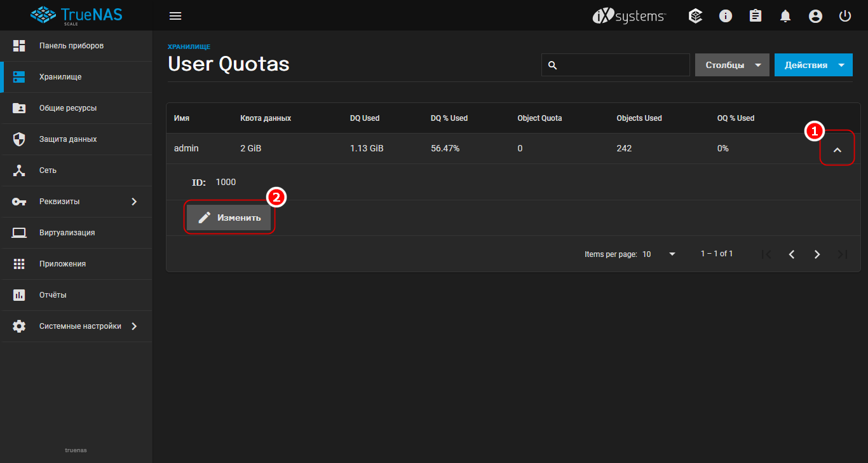Click the user account icon
Image resolution: width=868 pixels, height=463 pixels.
tap(815, 16)
